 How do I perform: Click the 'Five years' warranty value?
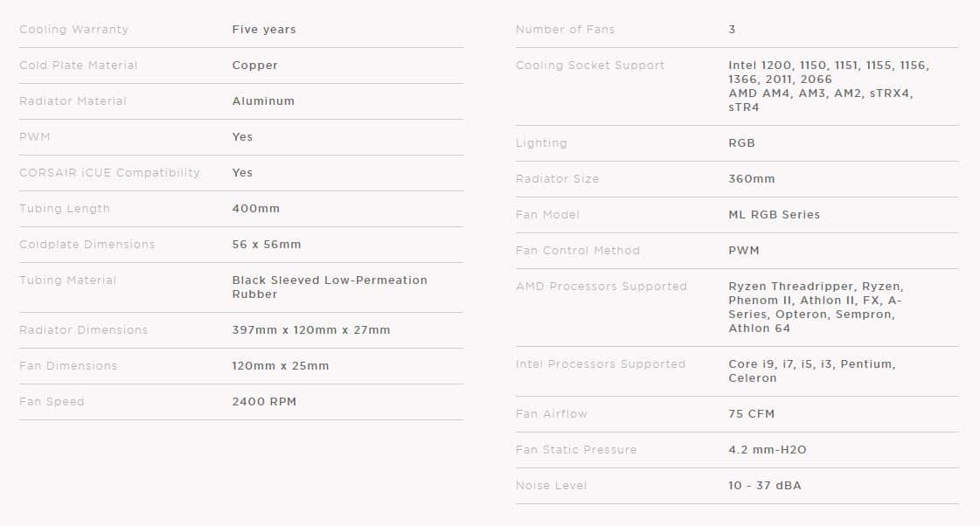(264, 30)
